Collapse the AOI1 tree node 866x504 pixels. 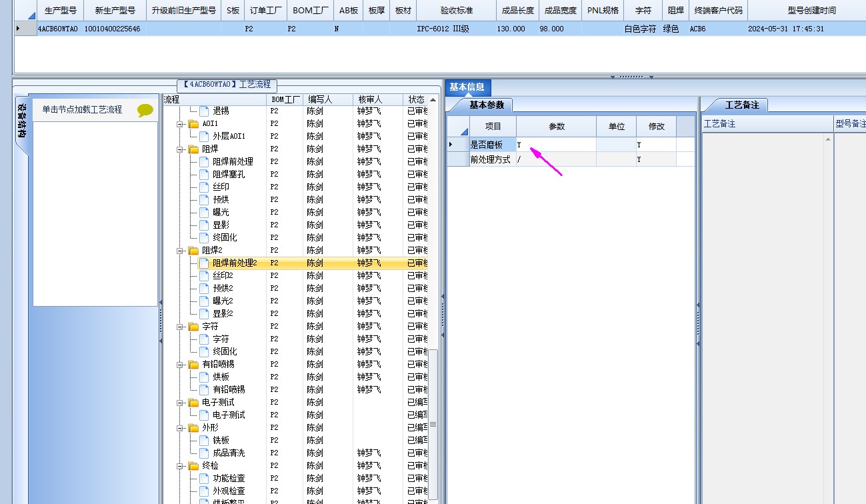click(x=180, y=124)
